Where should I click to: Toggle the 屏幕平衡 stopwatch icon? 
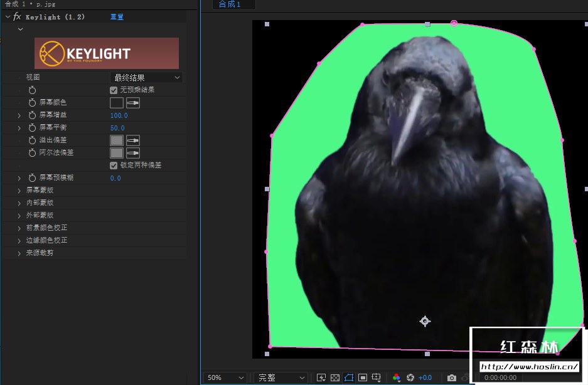click(x=33, y=128)
